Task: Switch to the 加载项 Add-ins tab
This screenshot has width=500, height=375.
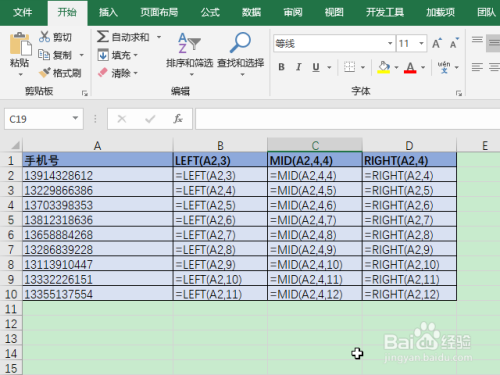Action: 440,12
